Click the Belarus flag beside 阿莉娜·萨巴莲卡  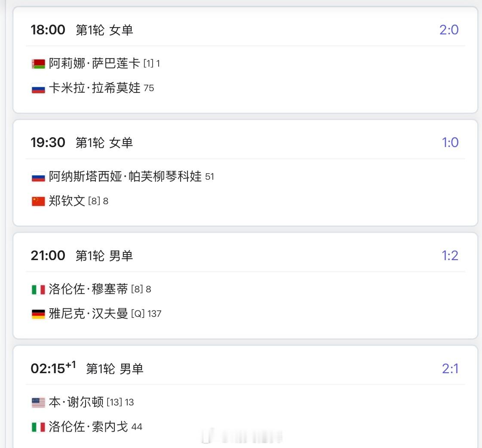click(38, 64)
